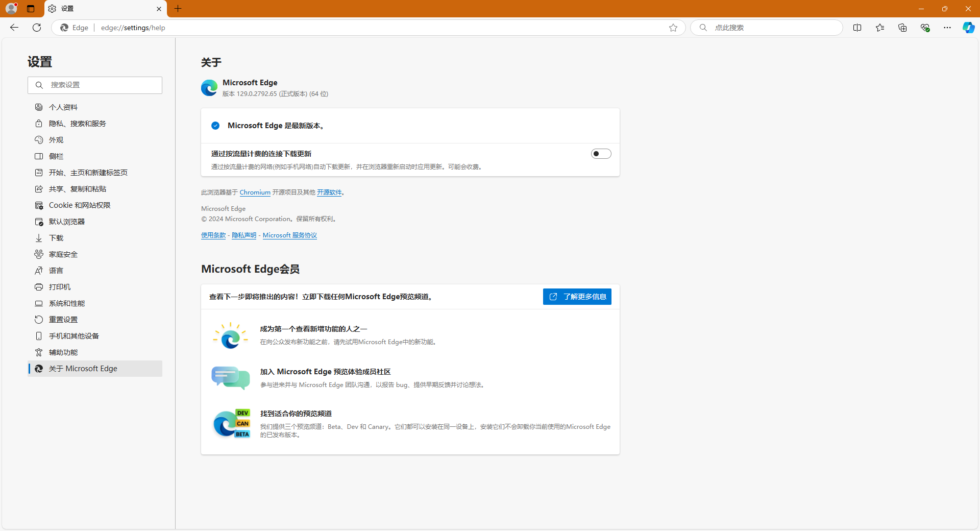Viewport: 980px width, 531px height.
Task: Open the settings and more ellipsis menu
Action: coord(947,28)
